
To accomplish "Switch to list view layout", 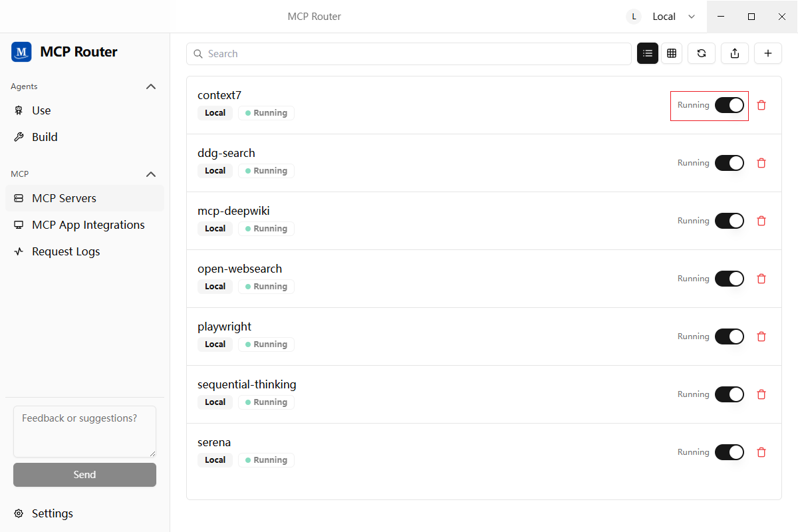I will 648,54.
